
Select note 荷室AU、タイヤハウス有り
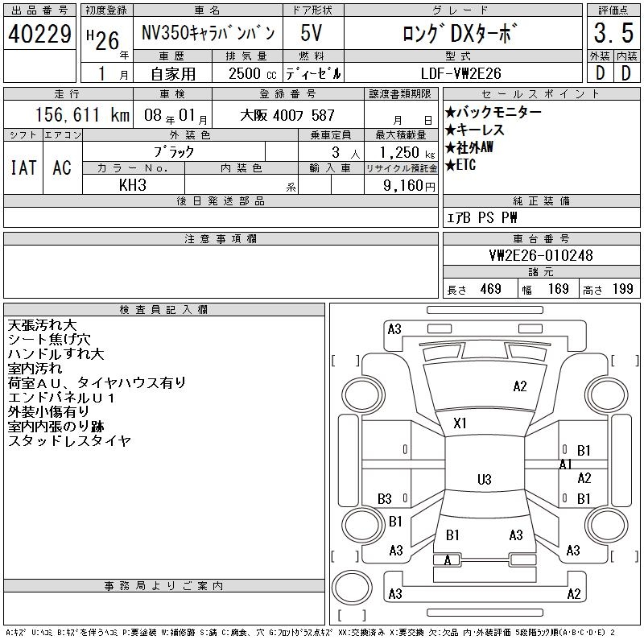coord(97,383)
